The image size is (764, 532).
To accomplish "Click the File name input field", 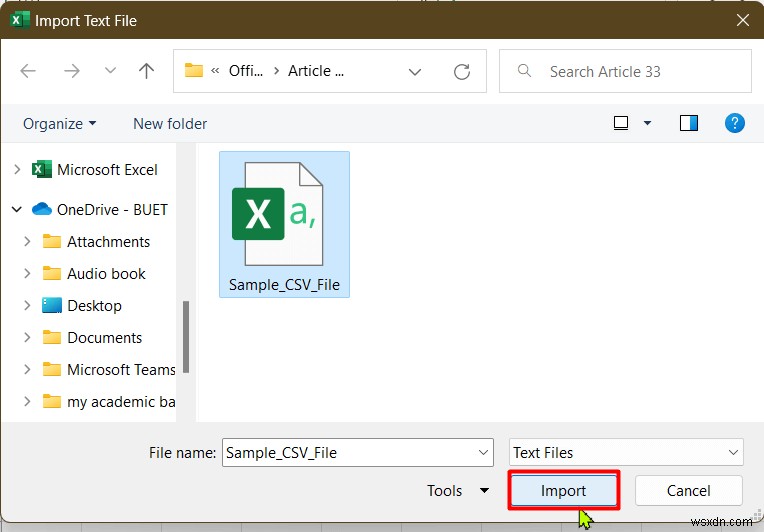I will tap(358, 453).
